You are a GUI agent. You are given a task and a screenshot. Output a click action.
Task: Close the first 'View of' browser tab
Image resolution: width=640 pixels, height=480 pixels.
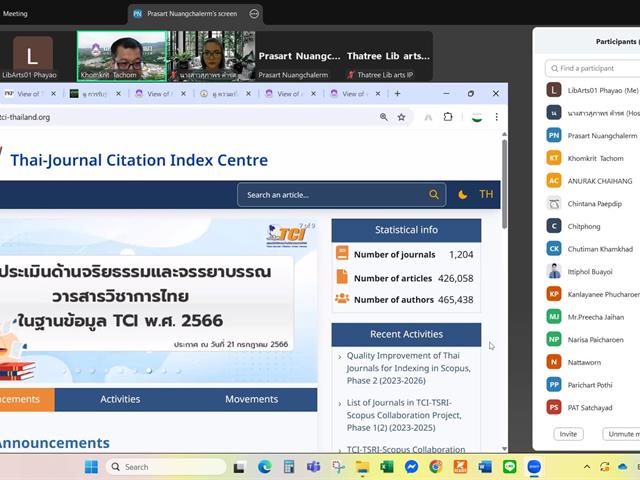[53, 93]
